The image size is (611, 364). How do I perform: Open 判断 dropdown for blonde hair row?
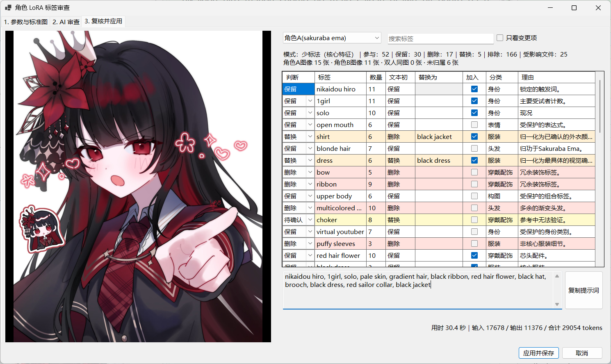(310, 148)
